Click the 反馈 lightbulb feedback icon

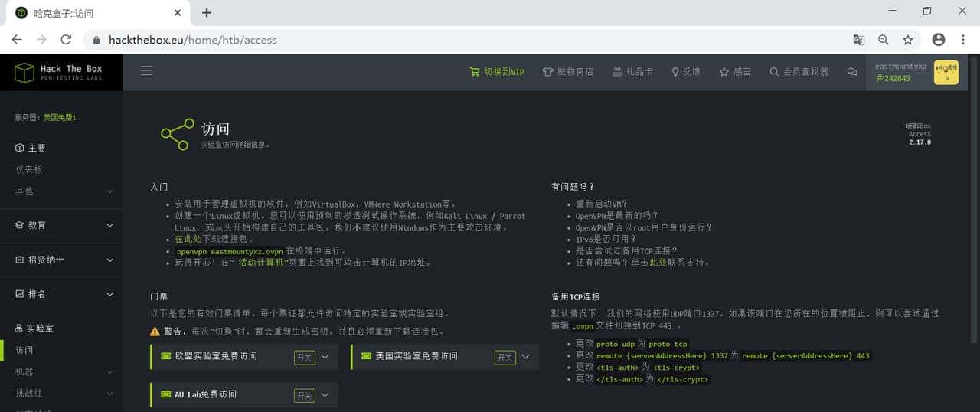(x=675, y=71)
